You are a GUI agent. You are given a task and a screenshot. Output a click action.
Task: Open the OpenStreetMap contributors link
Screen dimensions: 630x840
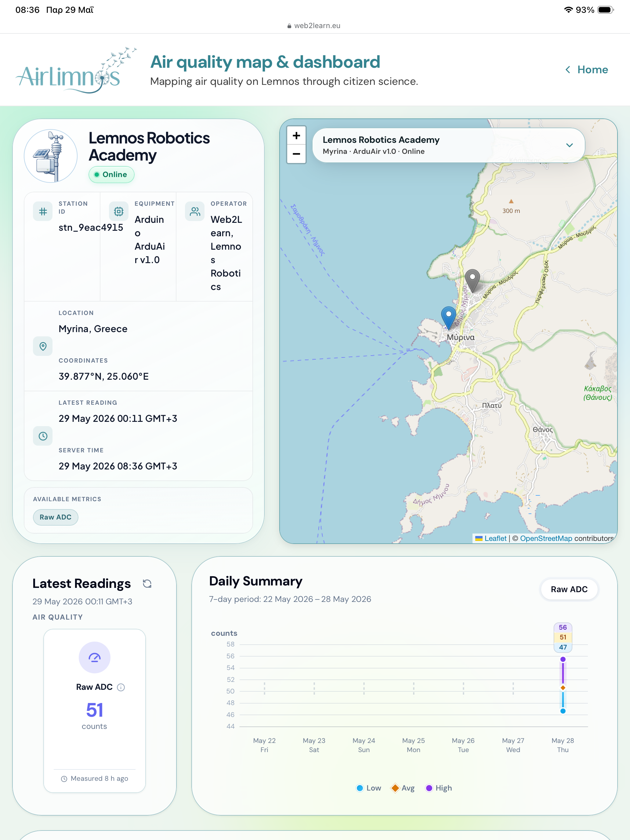click(x=546, y=538)
